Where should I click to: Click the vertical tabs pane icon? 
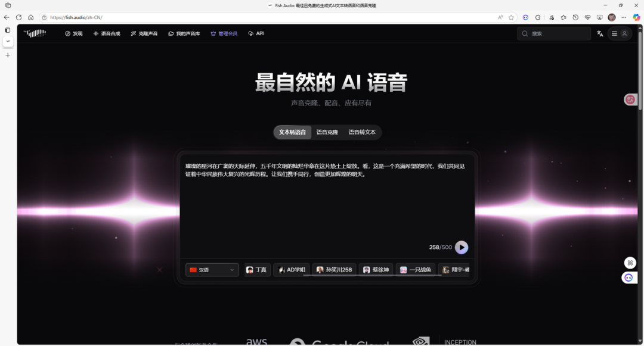8,30
